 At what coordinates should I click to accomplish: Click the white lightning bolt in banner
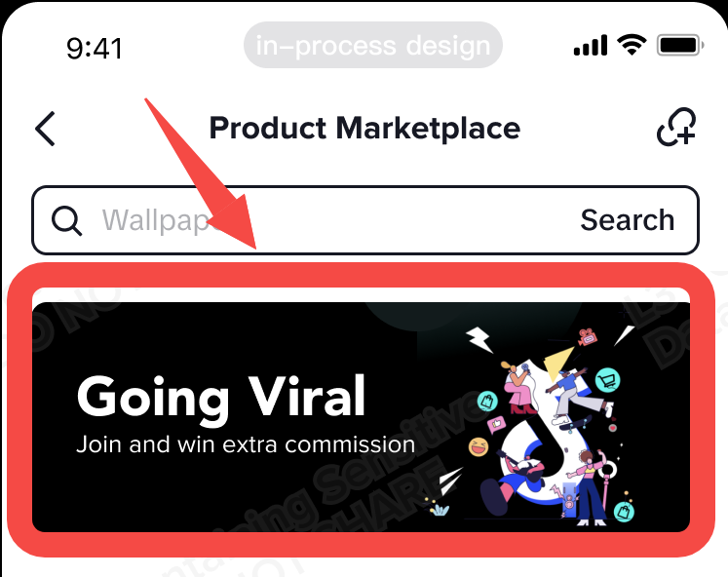(479, 339)
